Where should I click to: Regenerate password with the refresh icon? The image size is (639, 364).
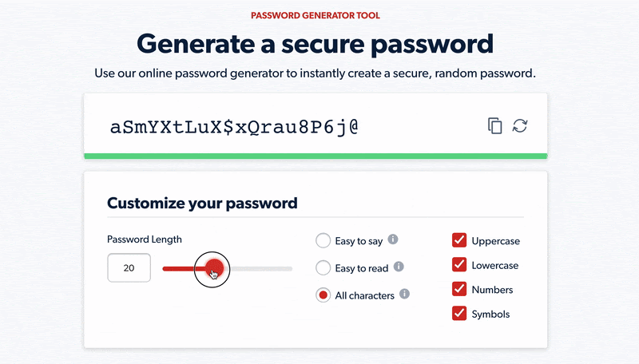coord(520,125)
